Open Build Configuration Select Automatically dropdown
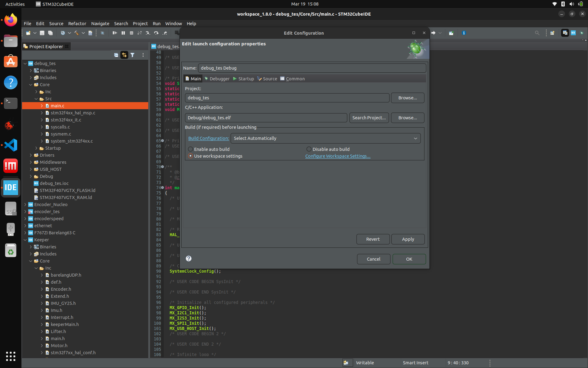Viewport: 588px width, 368px height. (x=326, y=138)
